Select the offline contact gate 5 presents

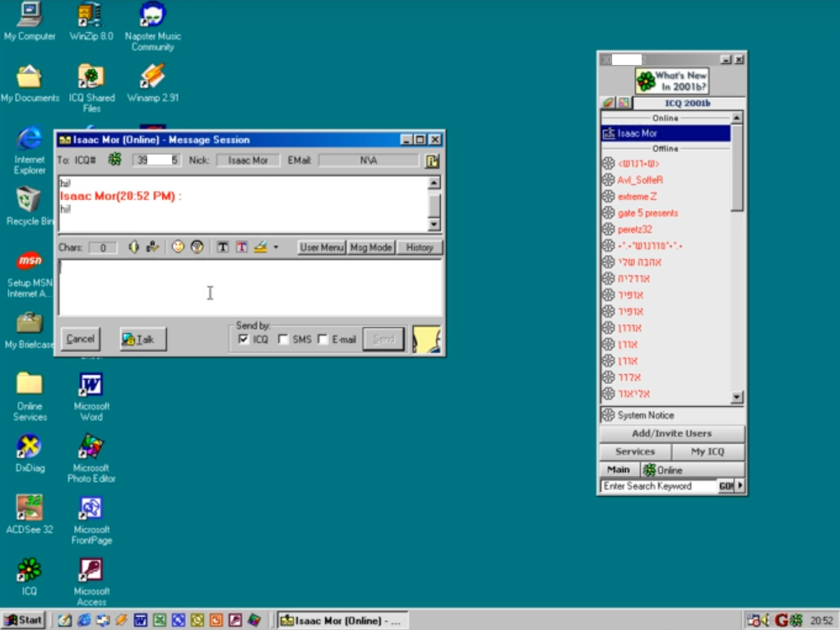(666, 213)
